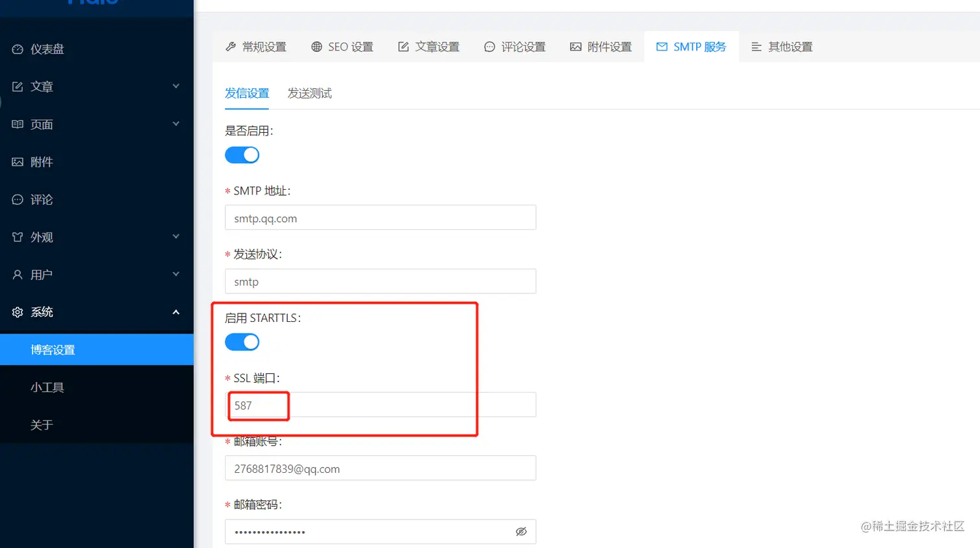Open 小工具 in the sidebar

point(97,387)
